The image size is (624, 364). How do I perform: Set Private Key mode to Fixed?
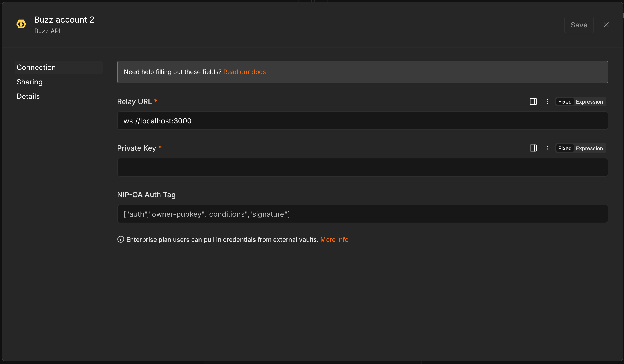pyautogui.click(x=565, y=148)
